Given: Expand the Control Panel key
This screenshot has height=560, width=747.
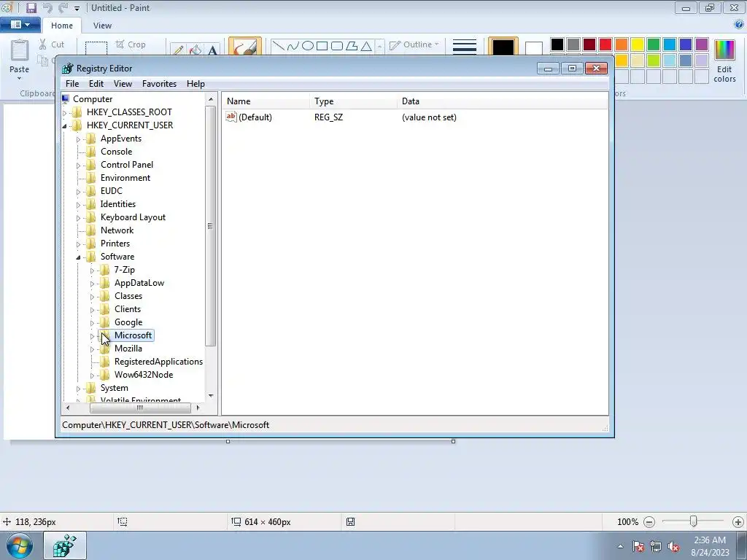Looking at the screenshot, I should pyautogui.click(x=79, y=166).
